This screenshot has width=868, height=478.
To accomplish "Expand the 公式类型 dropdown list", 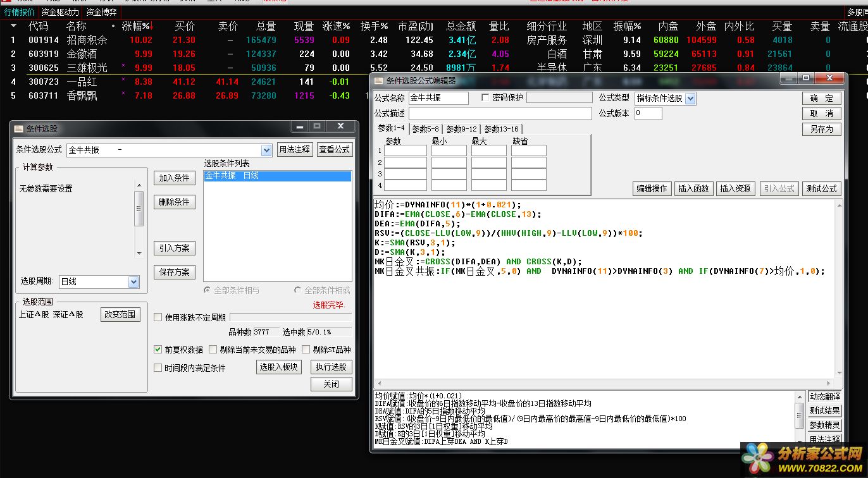I will [690, 99].
